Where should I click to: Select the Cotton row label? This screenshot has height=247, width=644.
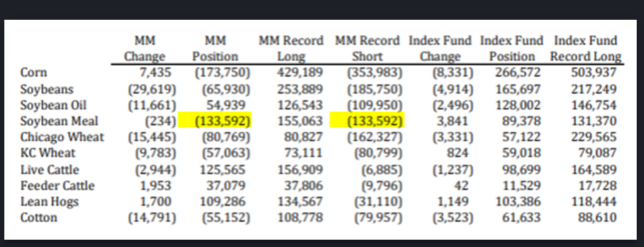point(38,217)
